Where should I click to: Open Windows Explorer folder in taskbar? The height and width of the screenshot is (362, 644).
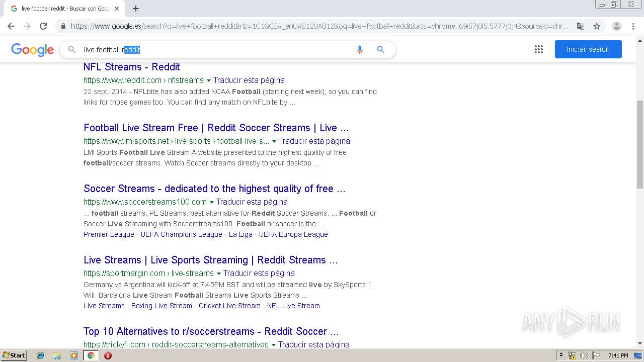point(57,355)
